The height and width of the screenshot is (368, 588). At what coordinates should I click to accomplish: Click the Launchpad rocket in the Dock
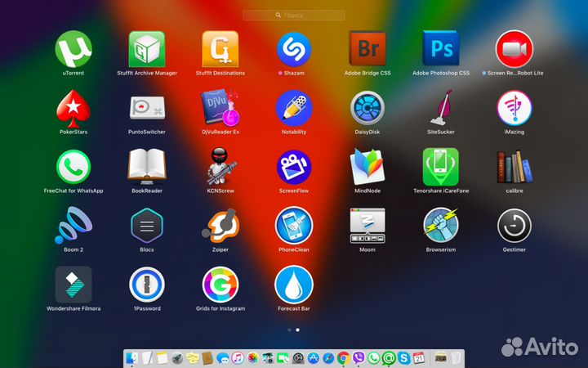tap(177, 358)
